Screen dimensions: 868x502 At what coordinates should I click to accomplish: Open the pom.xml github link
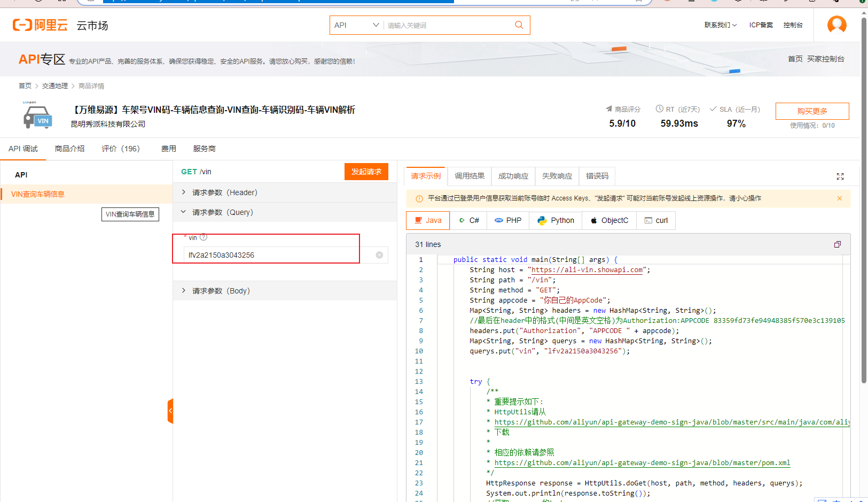coord(642,463)
